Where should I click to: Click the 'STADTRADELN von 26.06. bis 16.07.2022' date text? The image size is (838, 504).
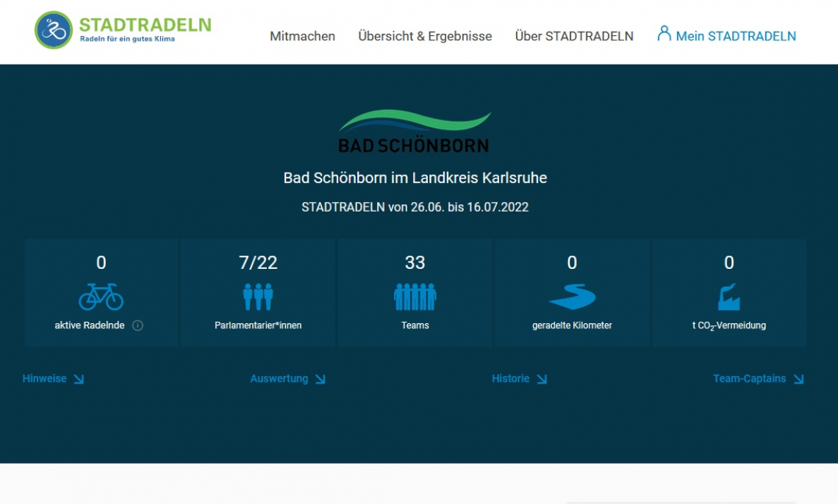tap(415, 207)
